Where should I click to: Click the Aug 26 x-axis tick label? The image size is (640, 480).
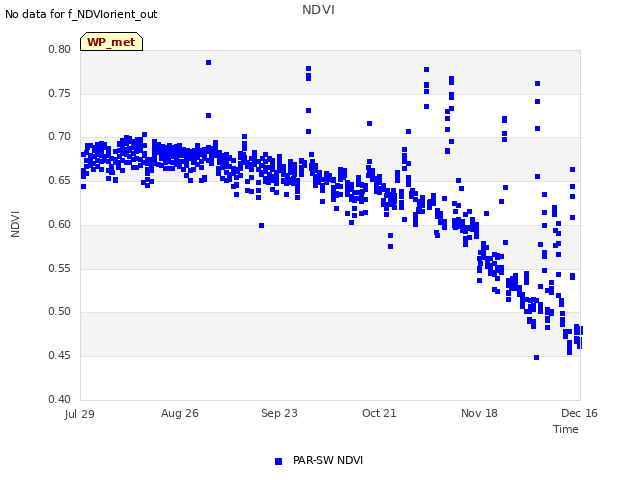180,413
